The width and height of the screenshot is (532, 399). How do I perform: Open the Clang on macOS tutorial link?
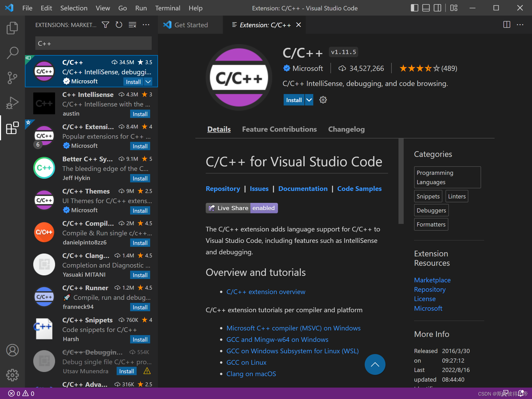251,374
